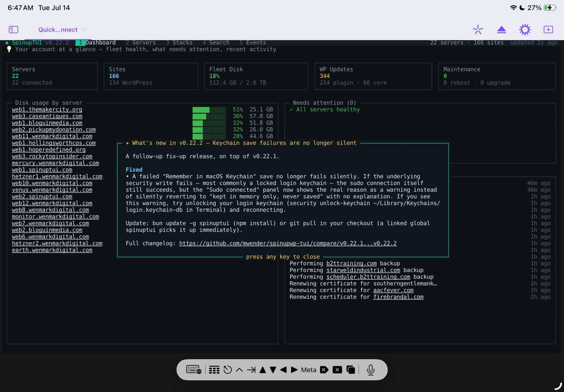Open web11.wenmarkdigital.com server
Image resolution: width=564 pixels, height=392 pixels.
point(52,136)
